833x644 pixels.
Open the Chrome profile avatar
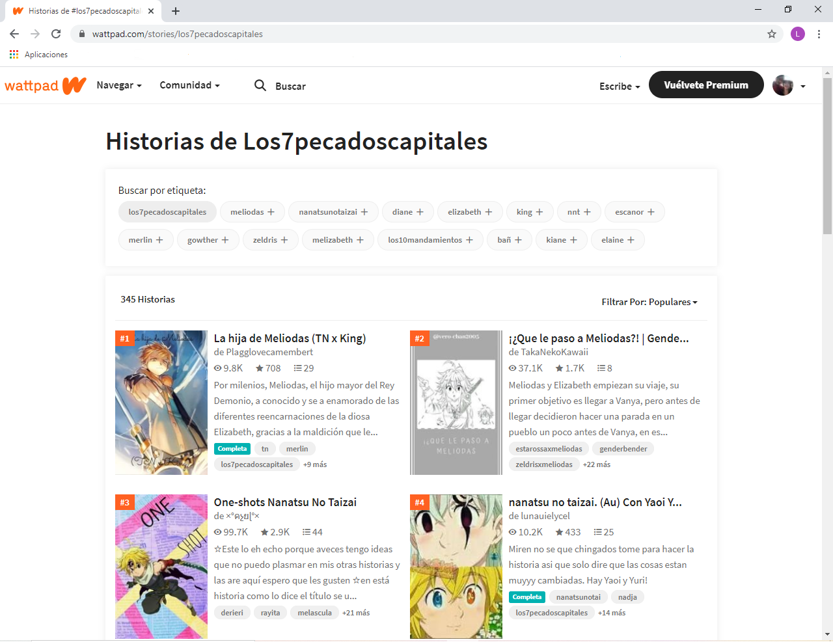[798, 34]
